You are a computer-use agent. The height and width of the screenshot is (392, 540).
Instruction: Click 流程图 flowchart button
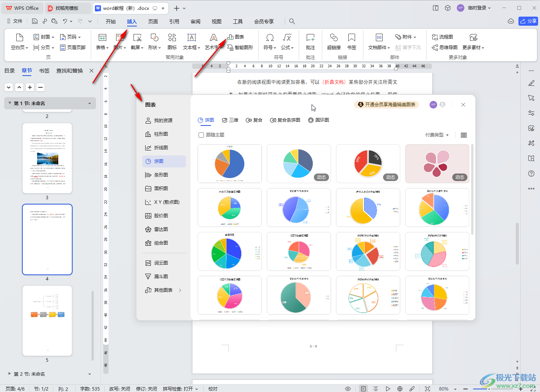[442, 37]
